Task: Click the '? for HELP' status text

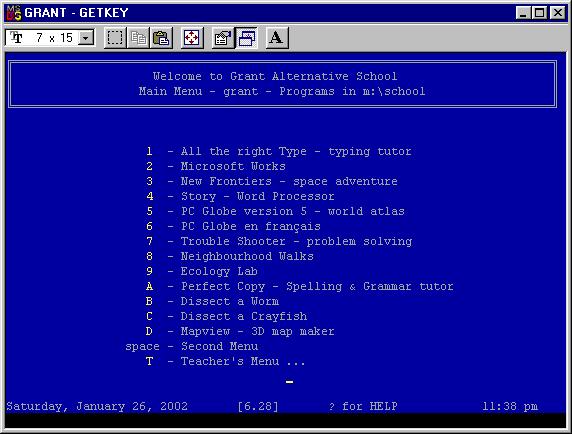Action: click(363, 406)
